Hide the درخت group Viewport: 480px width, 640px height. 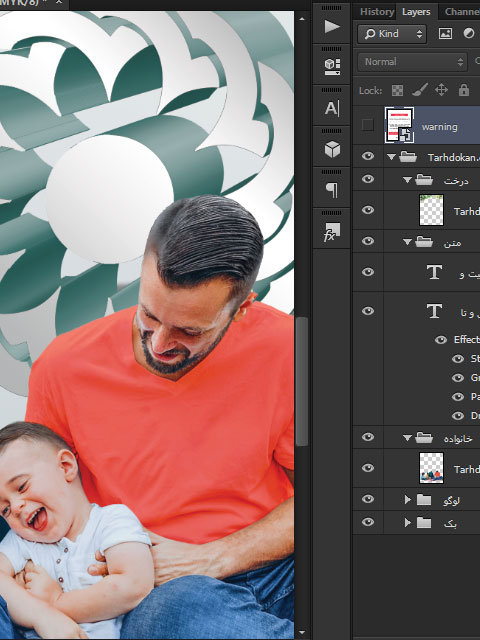368,179
